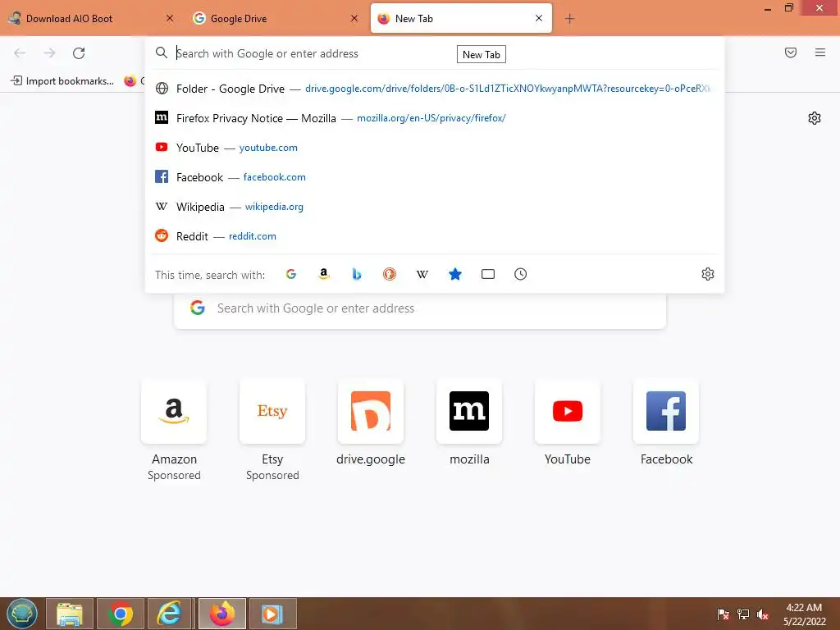
Task: Open the media player taskbar icon
Action: (x=272, y=614)
